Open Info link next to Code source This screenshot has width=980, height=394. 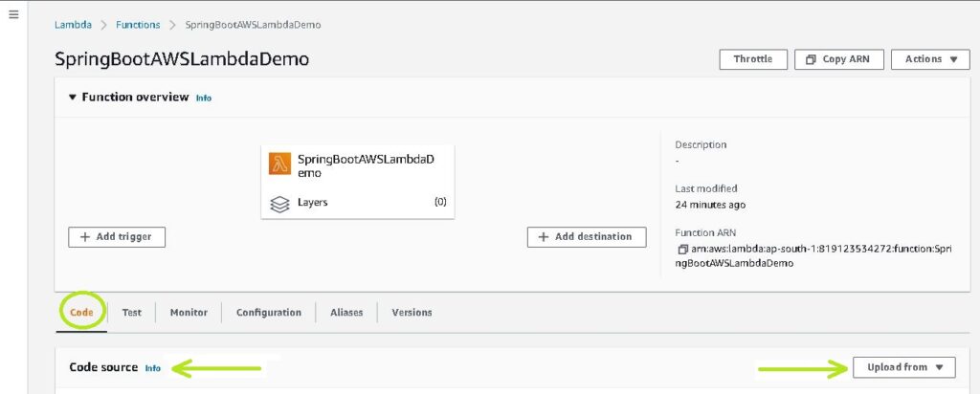coord(152,368)
